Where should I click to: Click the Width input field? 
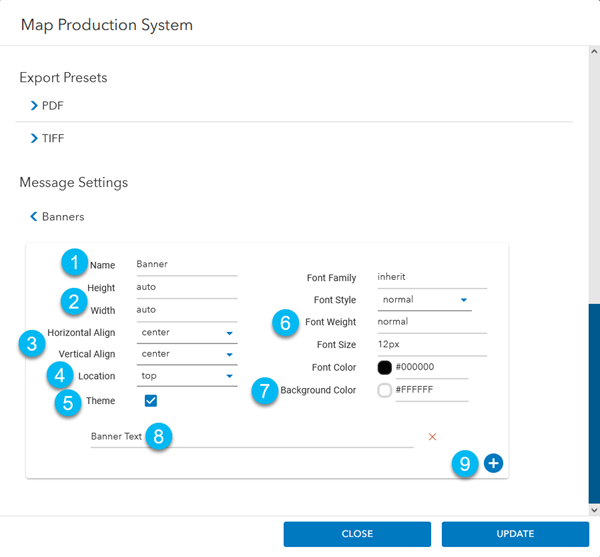tap(186, 310)
